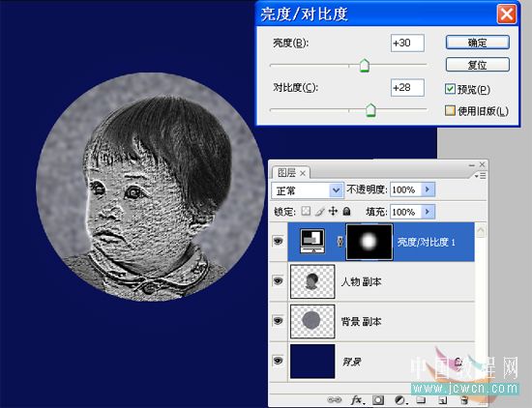Click the layer name 背景 副本
This screenshot has height=408, width=532.
tap(361, 321)
